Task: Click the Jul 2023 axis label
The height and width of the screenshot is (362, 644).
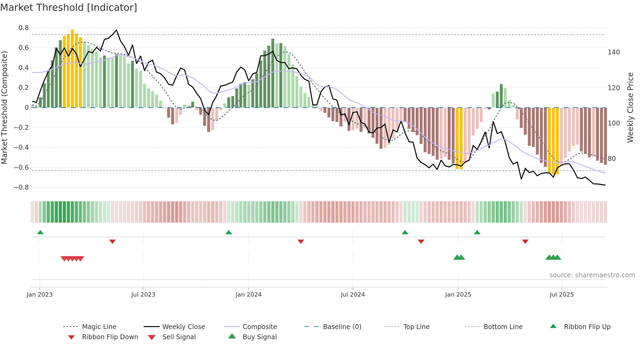Action: coord(143,294)
